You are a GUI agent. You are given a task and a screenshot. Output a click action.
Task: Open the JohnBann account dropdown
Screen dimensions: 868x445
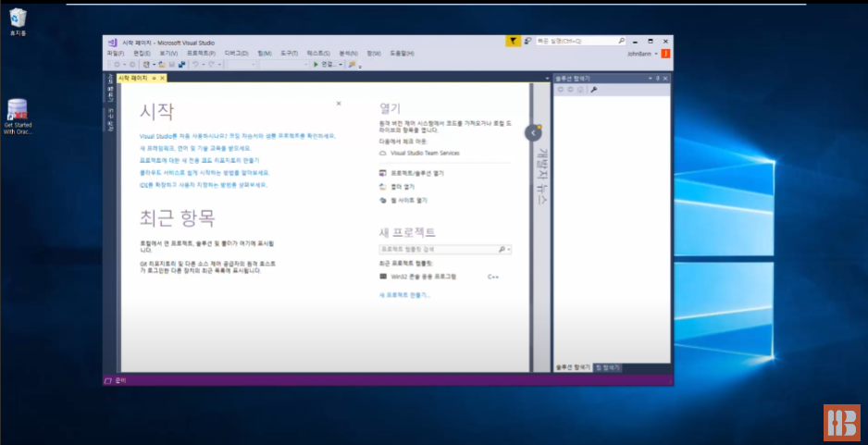642,54
